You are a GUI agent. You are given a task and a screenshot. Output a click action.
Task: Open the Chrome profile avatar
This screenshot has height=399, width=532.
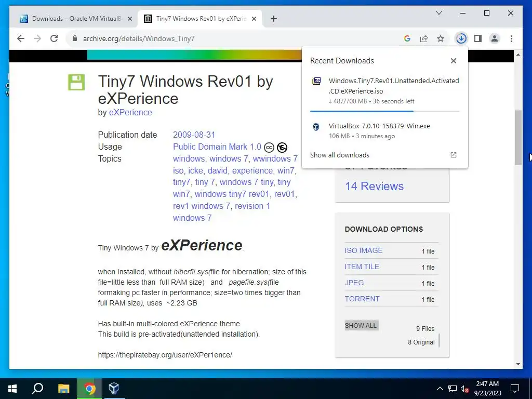click(495, 38)
